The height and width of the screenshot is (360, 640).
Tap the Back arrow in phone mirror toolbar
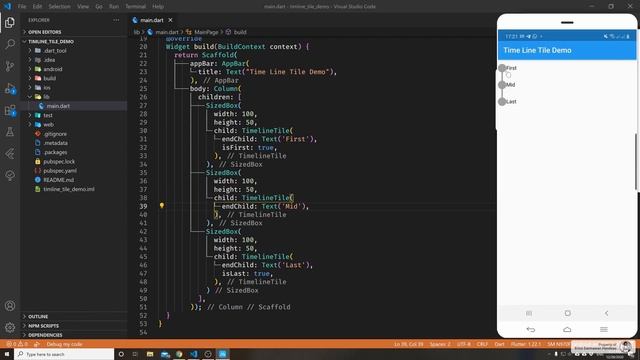pos(531,329)
